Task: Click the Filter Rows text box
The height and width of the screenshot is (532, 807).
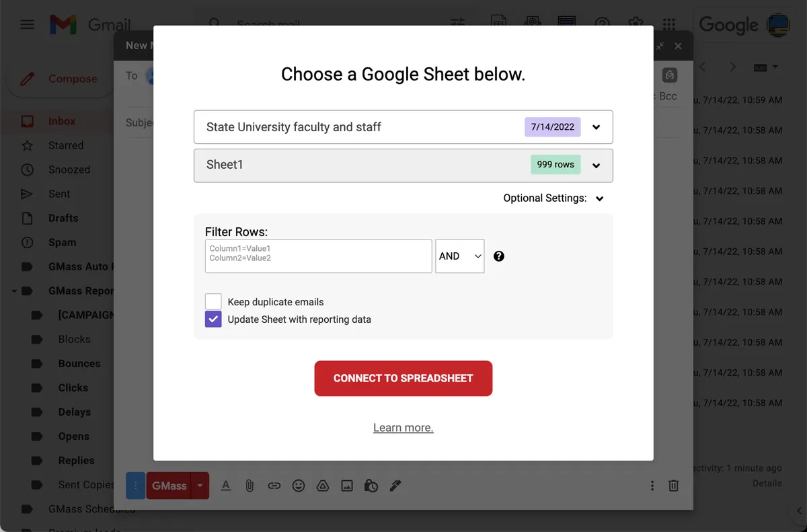Action: click(x=318, y=256)
